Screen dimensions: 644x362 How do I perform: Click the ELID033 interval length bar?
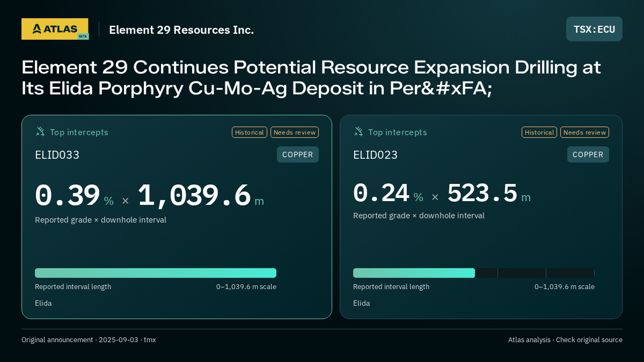pyautogui.click(x=156, y=273)
